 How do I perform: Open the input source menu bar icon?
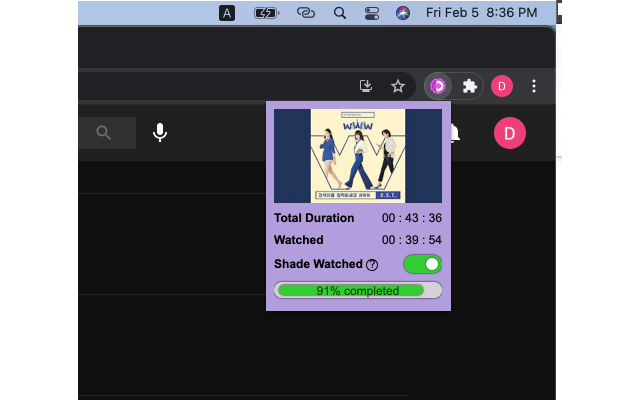pos(227,13)
